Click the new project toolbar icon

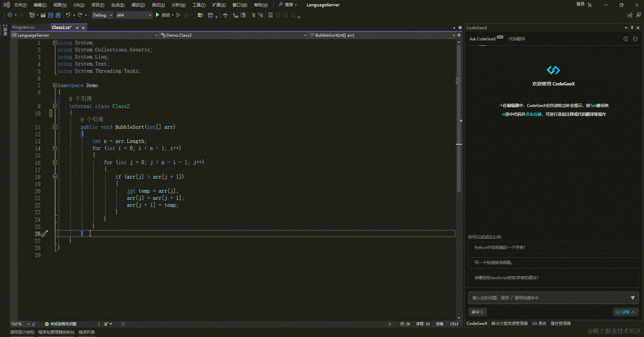[32, 15]
